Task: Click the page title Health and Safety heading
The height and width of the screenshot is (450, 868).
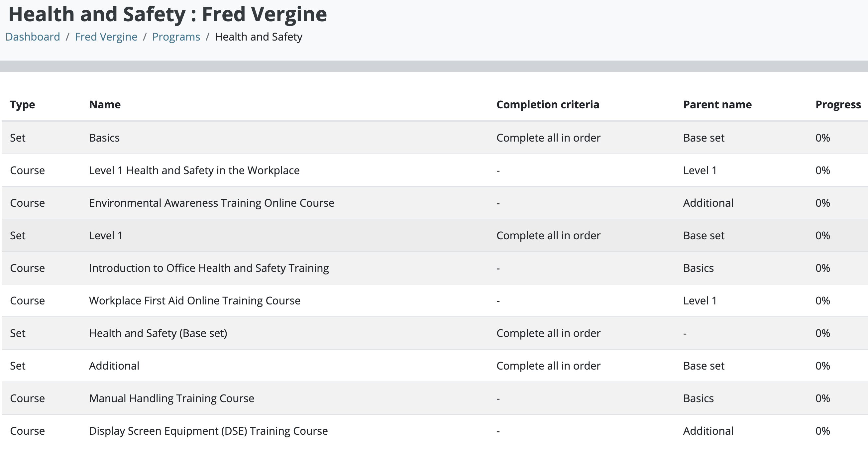Action: tap(167, 14)
